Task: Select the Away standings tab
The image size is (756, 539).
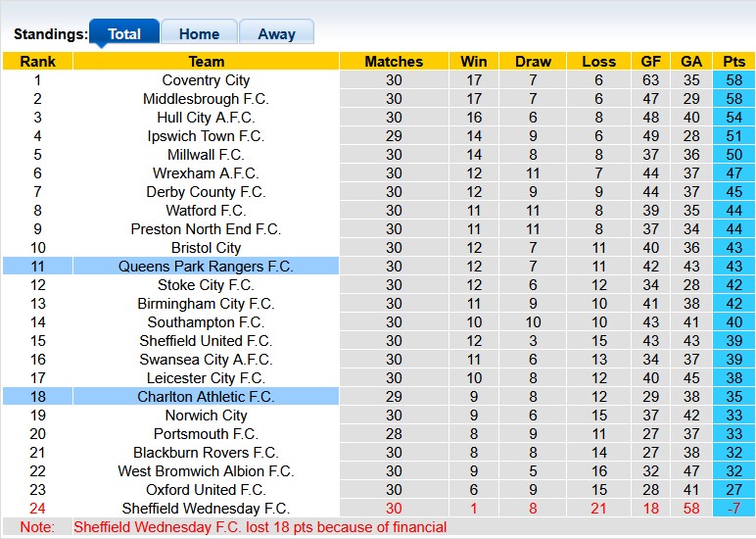Action: 276,33
